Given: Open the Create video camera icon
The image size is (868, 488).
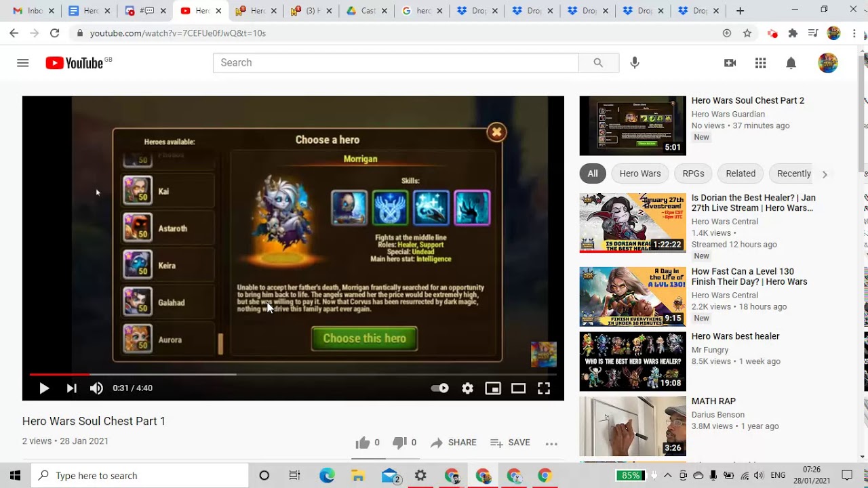Looking at the screenshot, I should pos(730,63).
